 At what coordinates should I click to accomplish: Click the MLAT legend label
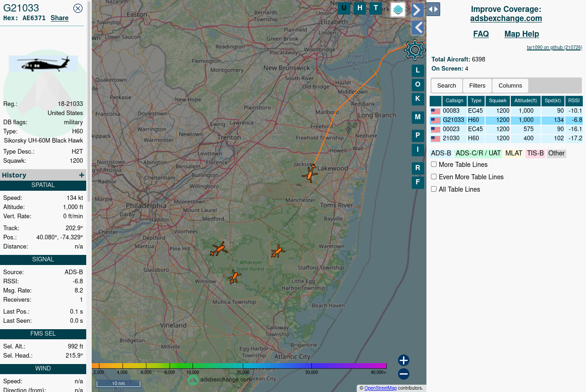click(x=514, y=154)
